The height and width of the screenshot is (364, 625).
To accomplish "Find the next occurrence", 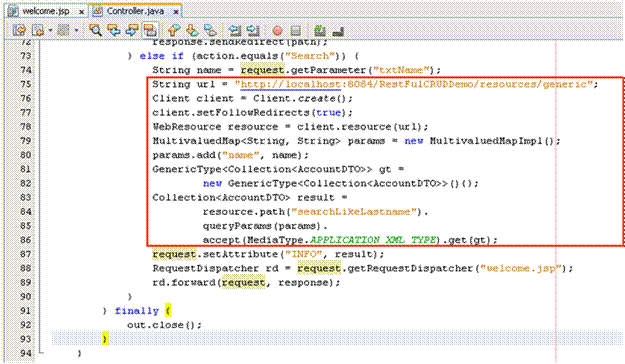I will (x=132, y=30).
